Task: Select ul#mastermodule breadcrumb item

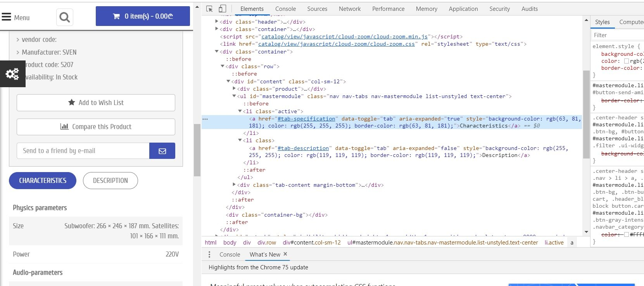Action: tap(443, 243)
